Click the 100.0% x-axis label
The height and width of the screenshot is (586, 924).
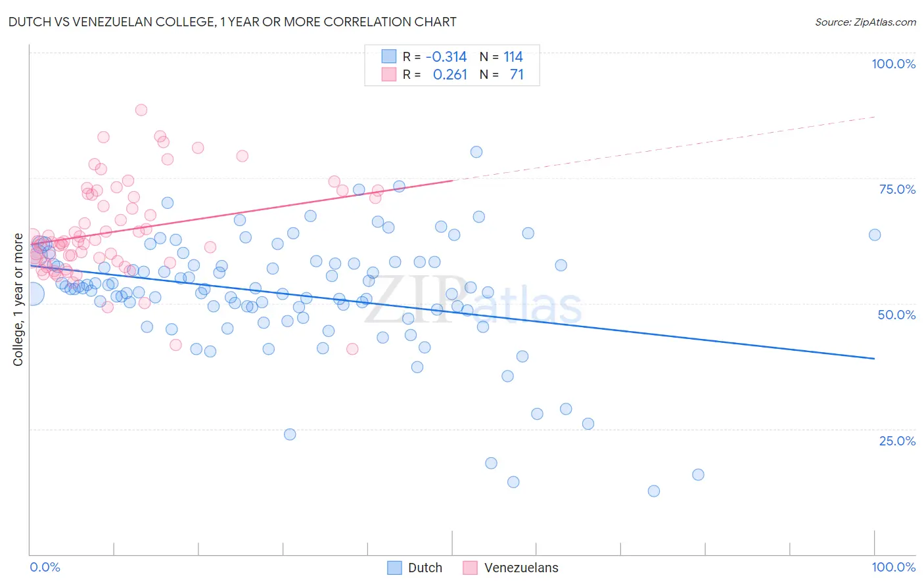(x=894, y=567)
